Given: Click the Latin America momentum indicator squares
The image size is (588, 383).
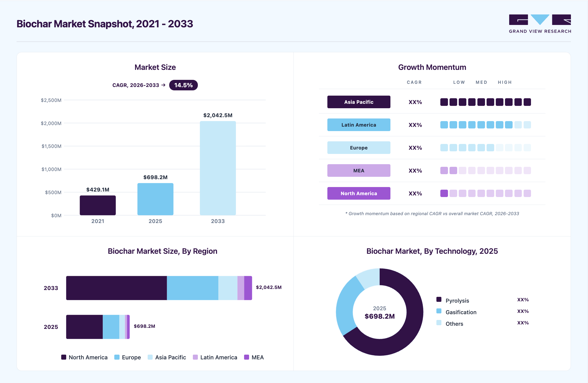Looking at the screenshot, I should coord(486,125).
